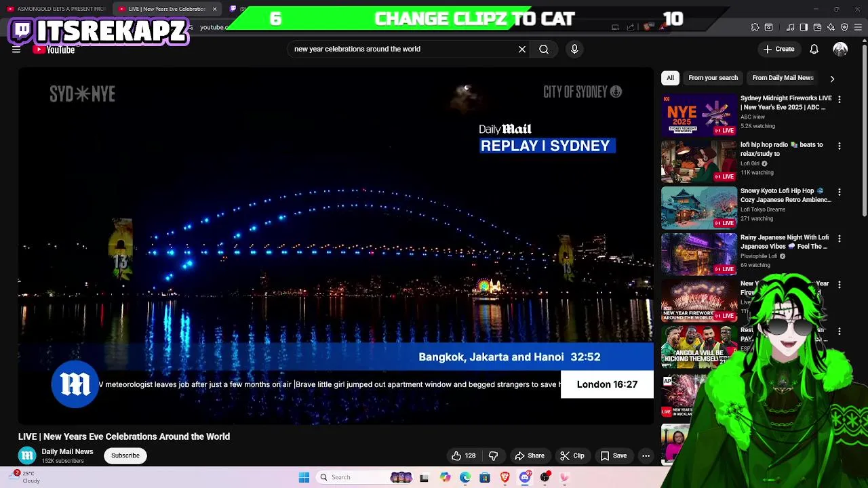Open Brave VPN shield icon

click(844, 27)
